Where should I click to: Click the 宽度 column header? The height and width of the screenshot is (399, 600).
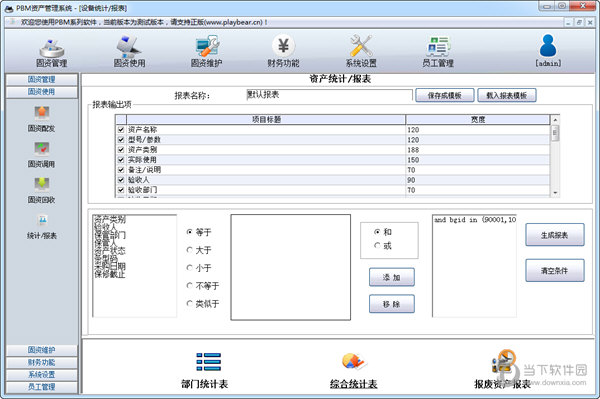click(478, 119)
